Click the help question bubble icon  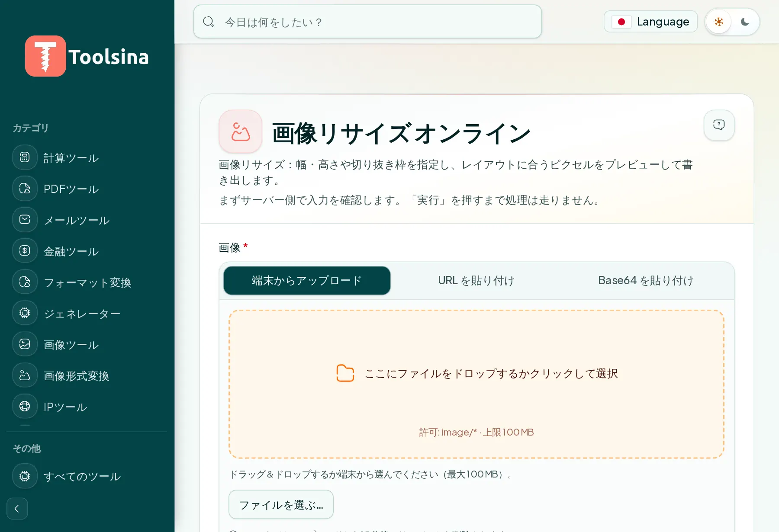point(719,125)
